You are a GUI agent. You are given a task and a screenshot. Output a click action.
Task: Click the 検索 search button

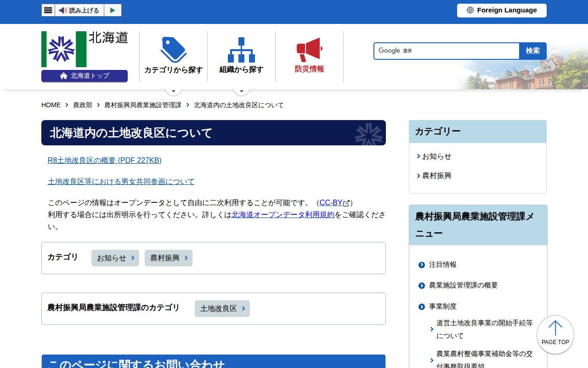[x=533, y=51]
